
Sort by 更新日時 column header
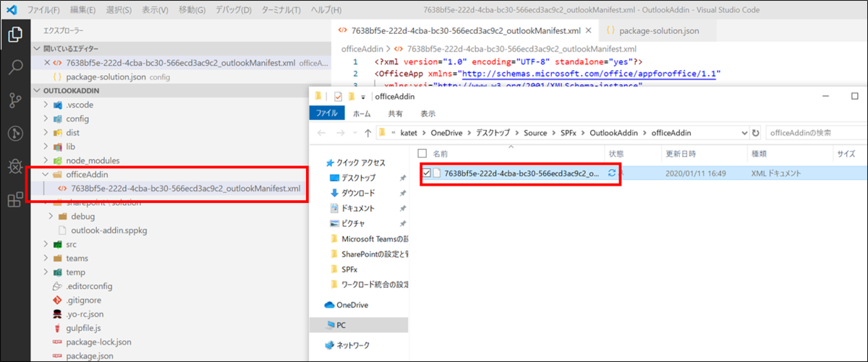681,154
